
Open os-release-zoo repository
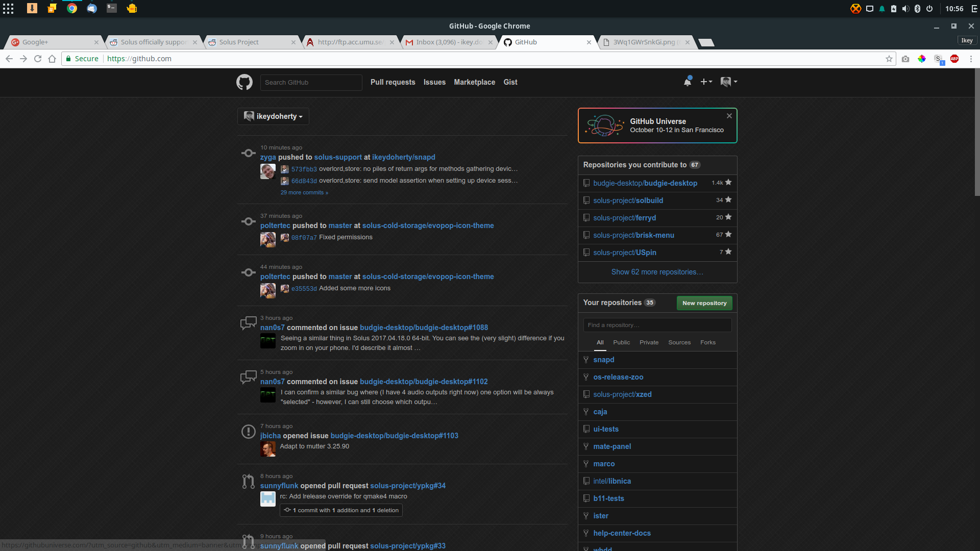pyautogui.click(x=618, y=377)
